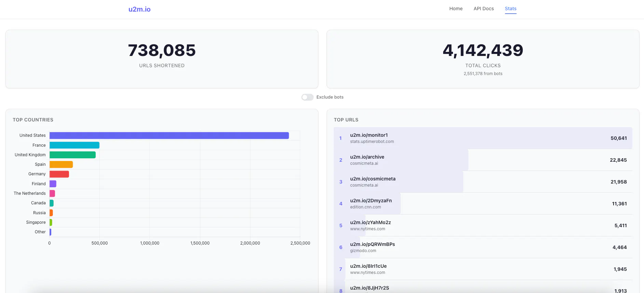This screenshot has height=293, width=644.
Task: Click the 'URLS SHORTENED' label
Action: 162,65
